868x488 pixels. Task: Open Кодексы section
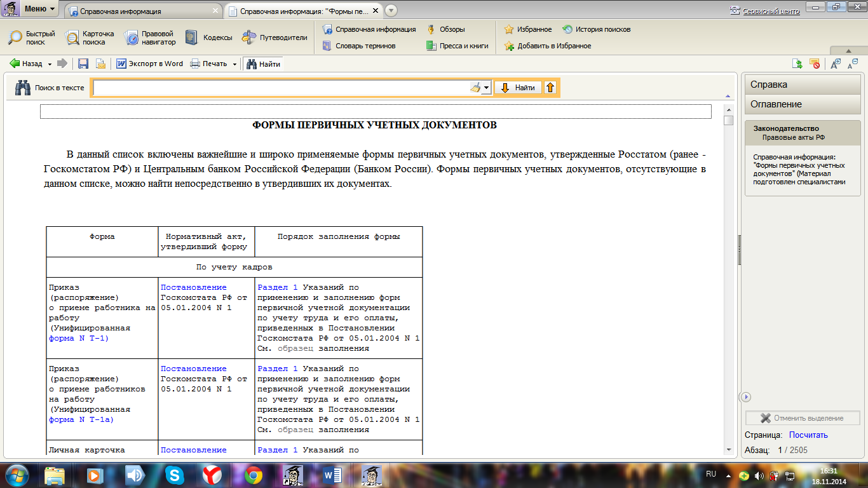click(208, 37)
